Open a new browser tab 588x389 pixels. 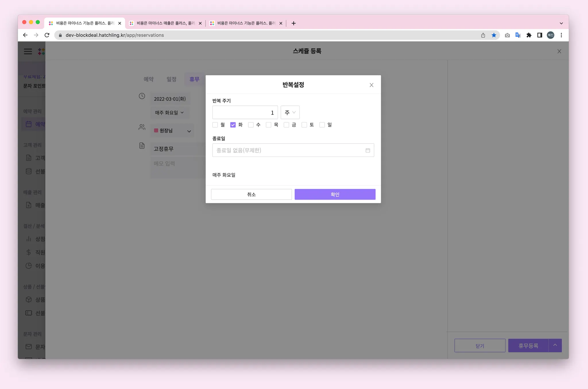coord(293,23)
